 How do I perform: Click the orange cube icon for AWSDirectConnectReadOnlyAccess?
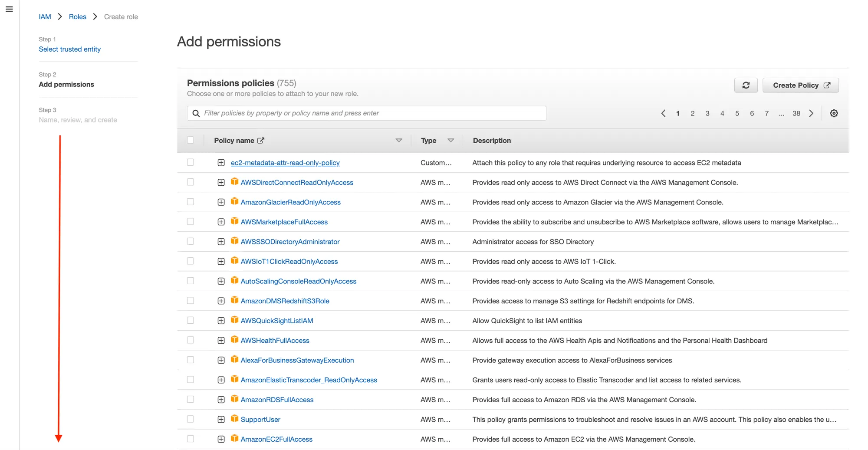234,181
